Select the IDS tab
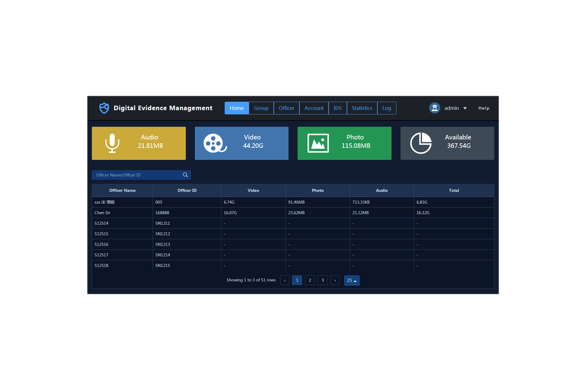The width and height of the screenshot is (562, 392). click(338, 108)
